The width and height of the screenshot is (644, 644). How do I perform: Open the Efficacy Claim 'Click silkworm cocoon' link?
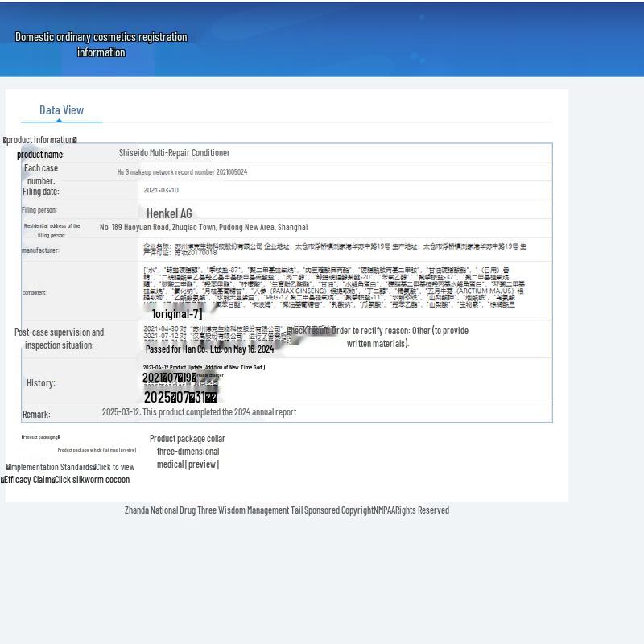[x=92, y=480]
